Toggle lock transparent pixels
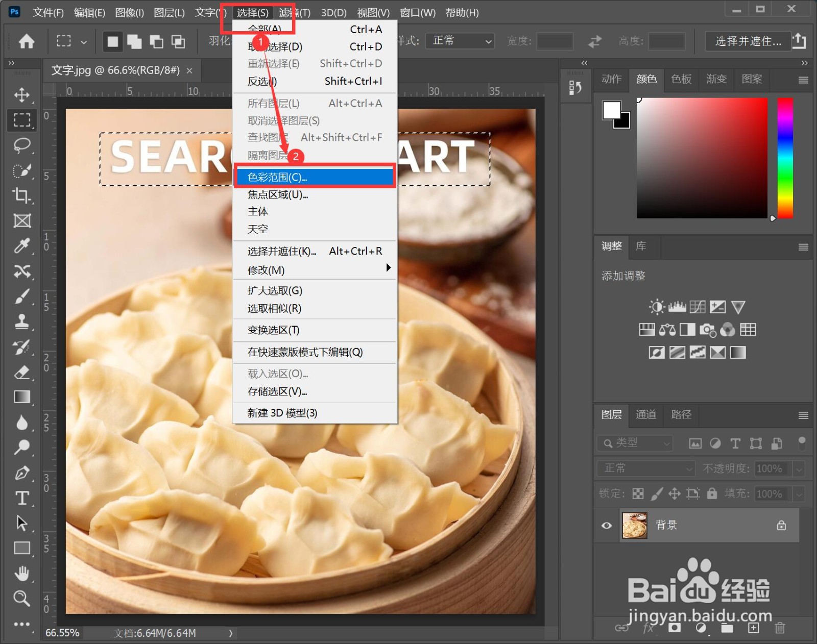The image size is (817, 644). coord(638,493)
